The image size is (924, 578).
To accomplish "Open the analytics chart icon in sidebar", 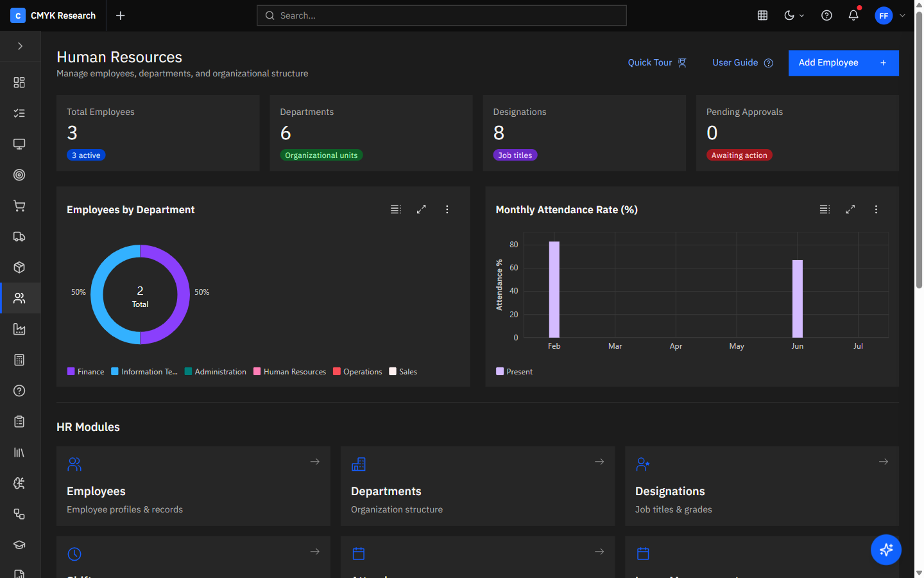I will (19, 329).
